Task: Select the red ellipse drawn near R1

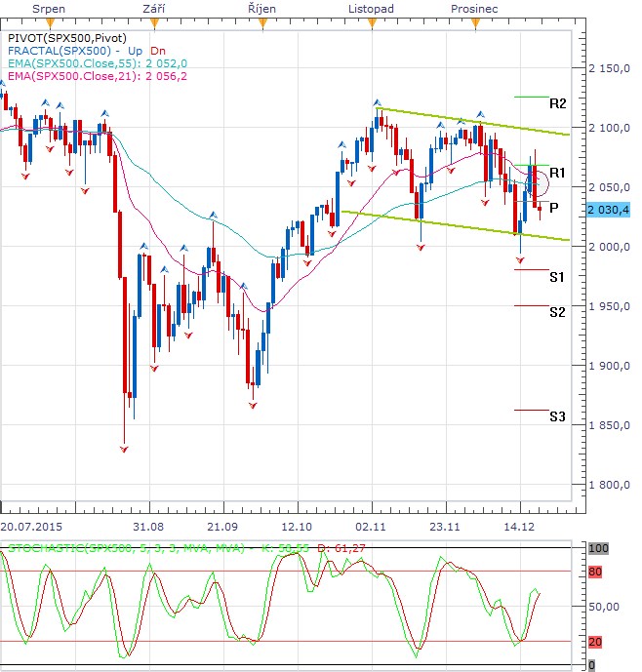Action: point(549,178)
